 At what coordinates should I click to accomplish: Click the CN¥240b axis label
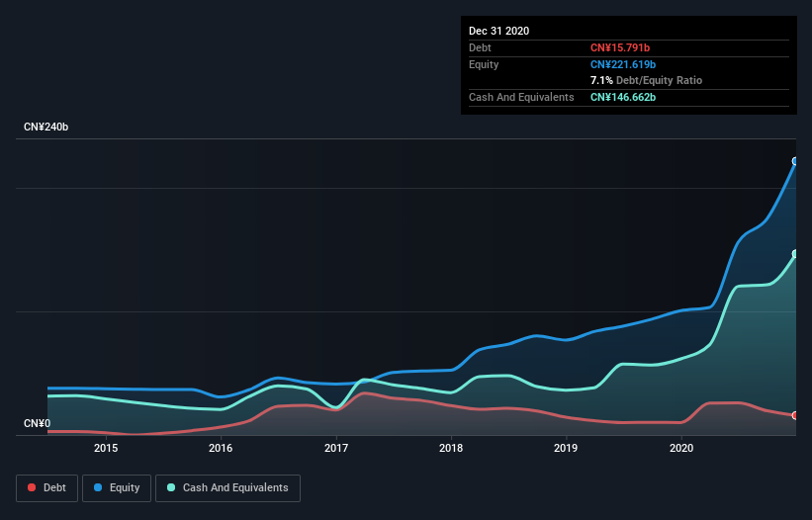click(46, 127)
